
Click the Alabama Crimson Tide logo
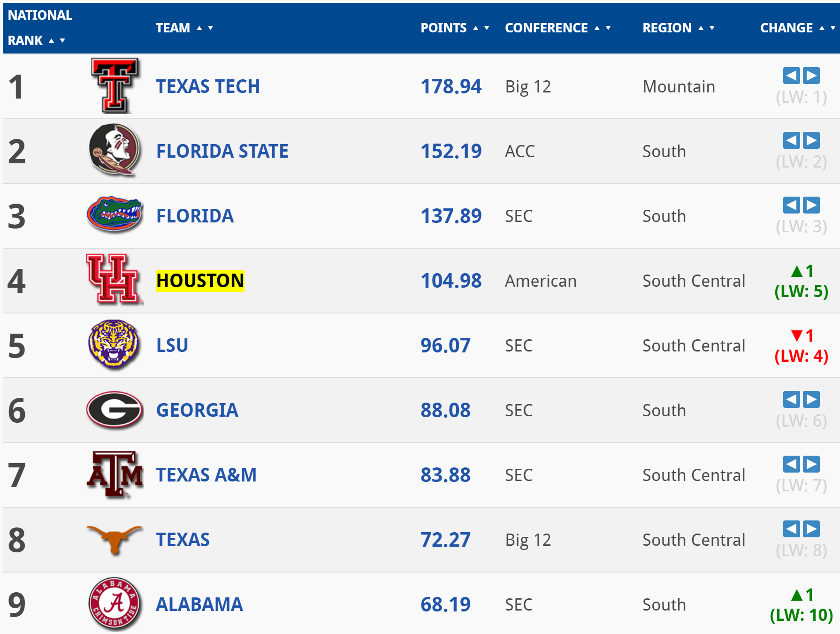click(x=115, y=604)
